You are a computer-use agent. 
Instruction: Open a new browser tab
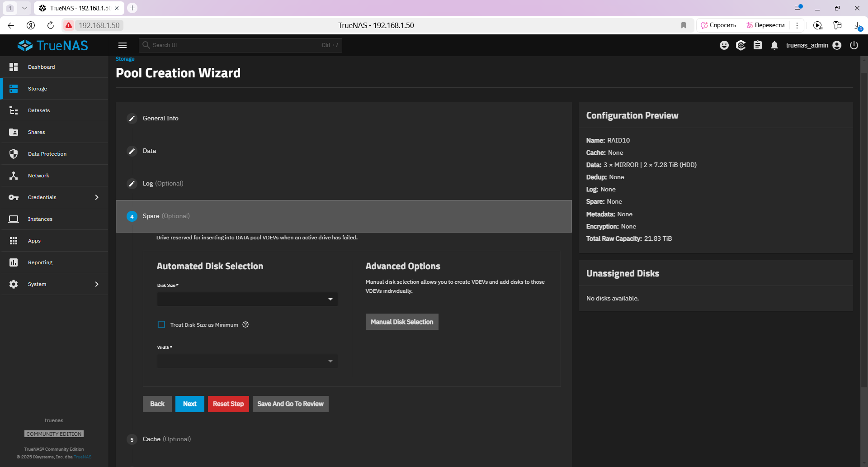tap(132, 8)
